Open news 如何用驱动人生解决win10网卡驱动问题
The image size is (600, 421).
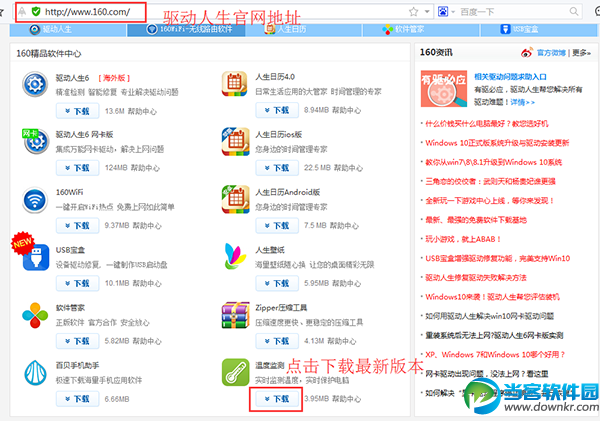[489, 316]
